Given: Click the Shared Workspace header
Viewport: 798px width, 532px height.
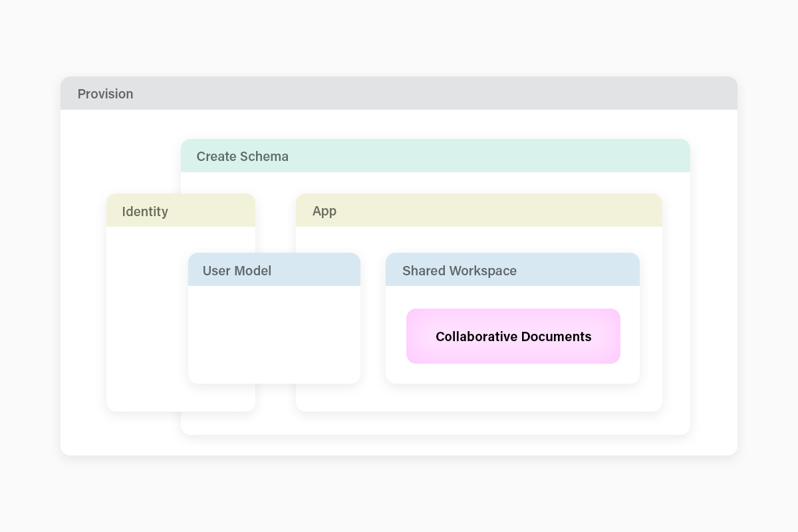Looking at the screenshot, I should pos(513,269).
